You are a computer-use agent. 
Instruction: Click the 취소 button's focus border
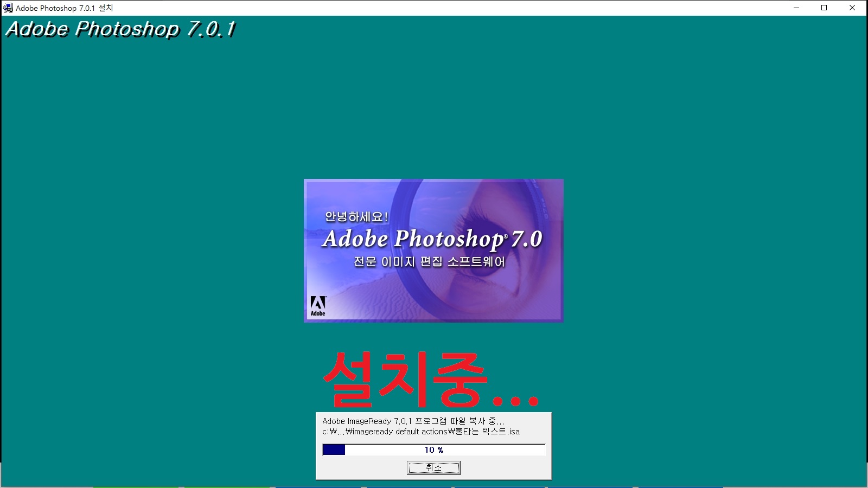click(x=434, y=467)
